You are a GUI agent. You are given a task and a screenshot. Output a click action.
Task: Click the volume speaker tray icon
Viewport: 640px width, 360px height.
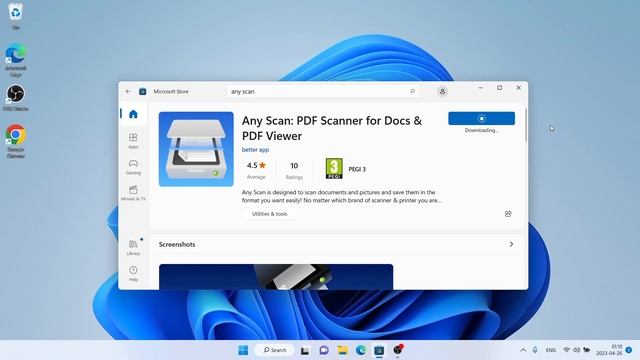pos(576,350)
